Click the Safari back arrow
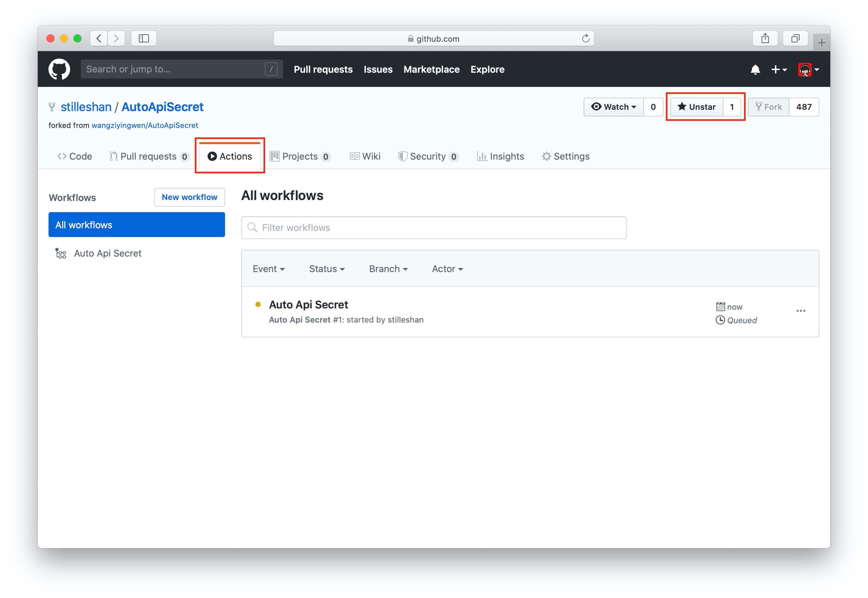 click(x=99, y=38)
